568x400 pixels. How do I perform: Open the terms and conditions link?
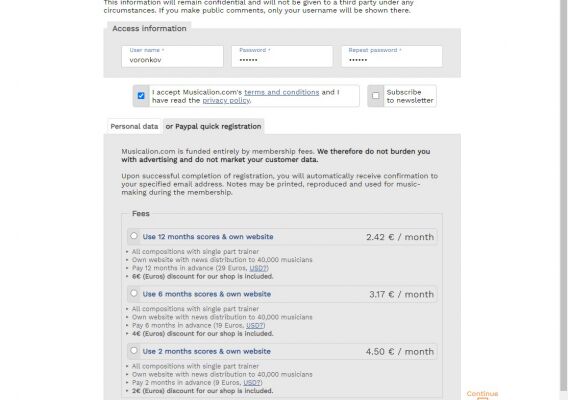coord(281,92)
